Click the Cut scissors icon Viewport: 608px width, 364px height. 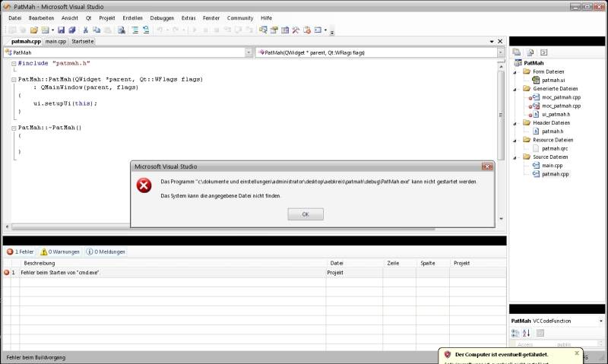86,30
